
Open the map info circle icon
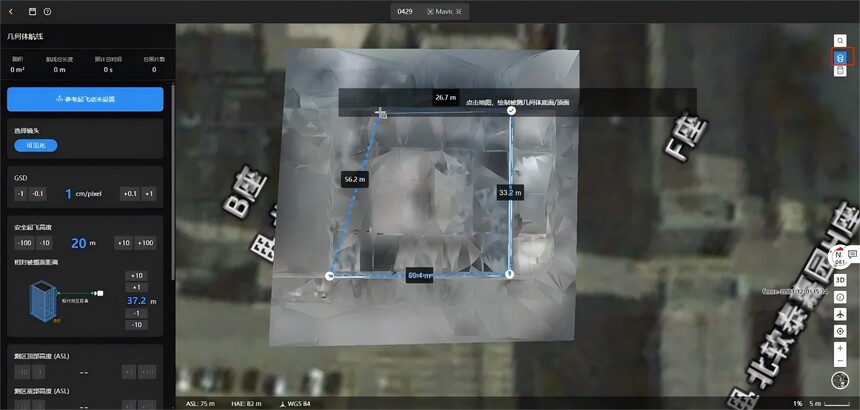840,297
